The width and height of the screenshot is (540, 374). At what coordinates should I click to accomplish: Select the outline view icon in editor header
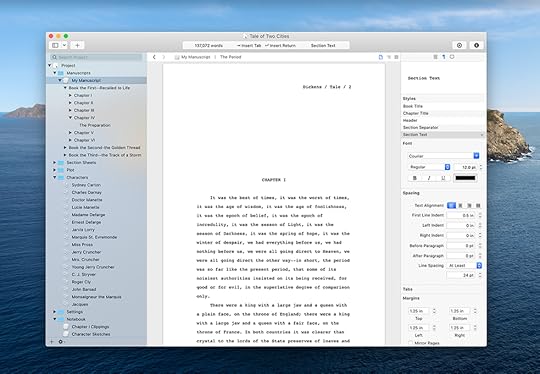click(x=389, y=57)
